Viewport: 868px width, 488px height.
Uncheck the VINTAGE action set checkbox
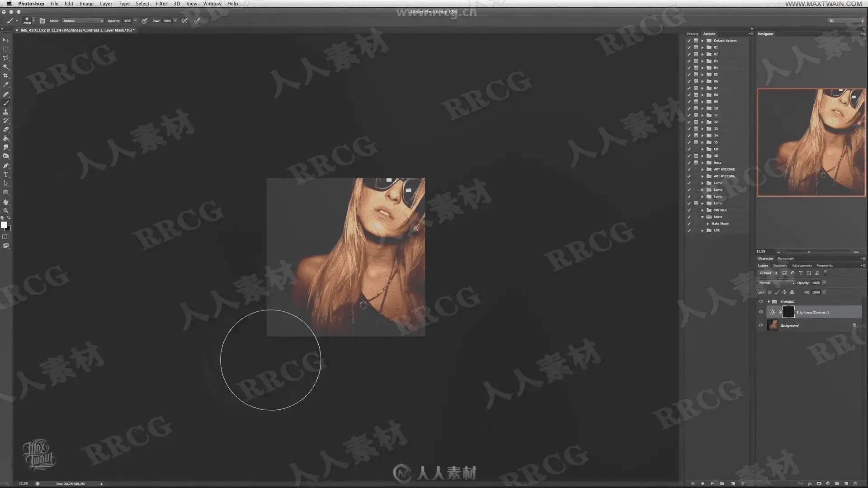[x=689, y=210]
